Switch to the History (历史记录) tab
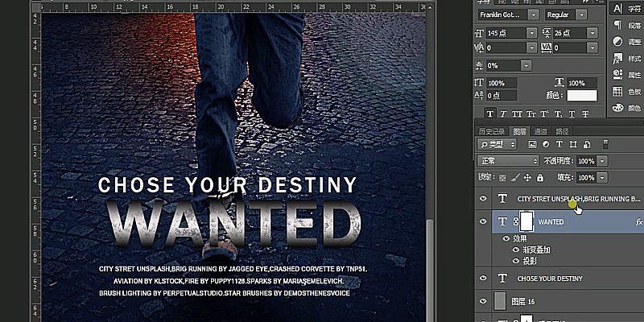644x322 pixels. coord(492,131)
